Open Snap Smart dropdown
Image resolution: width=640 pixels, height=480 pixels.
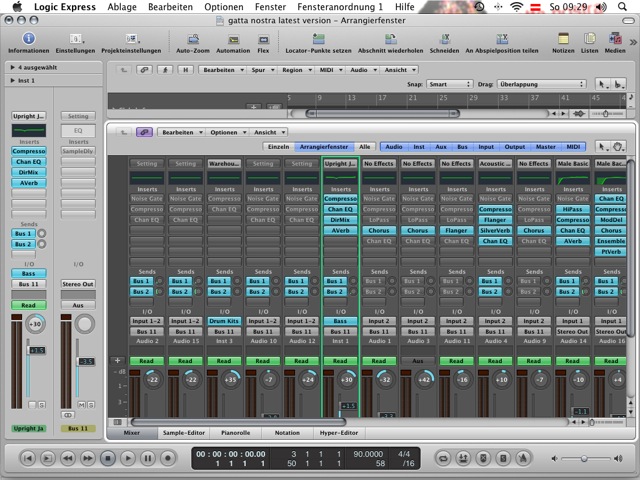pos(449,84)
